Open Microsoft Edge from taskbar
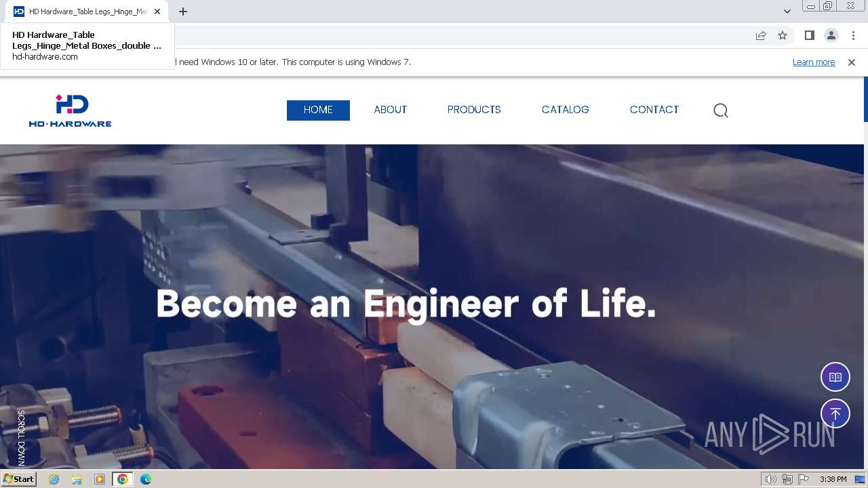The height and width of the screenshot is (488, 868). click(x=146, y=479)
